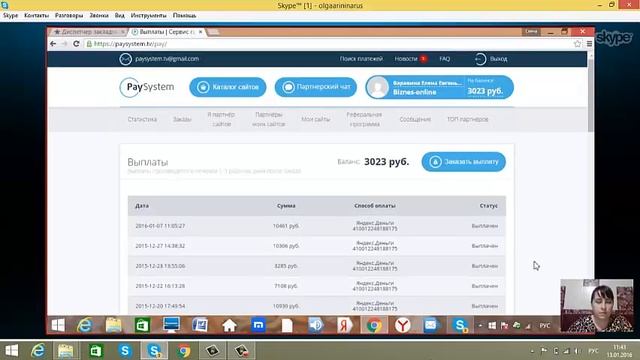Click the РУС language indicator in shared taskbar
640x360 pixels.
(x=544, y=326)
